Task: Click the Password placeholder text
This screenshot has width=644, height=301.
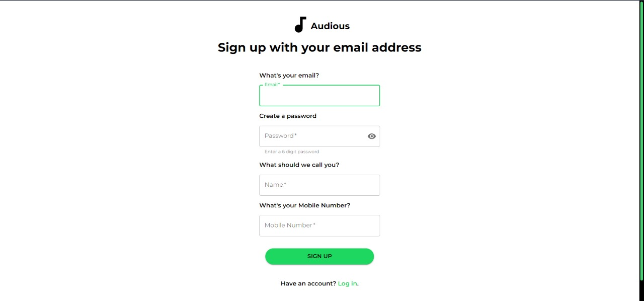Action: 280,135
